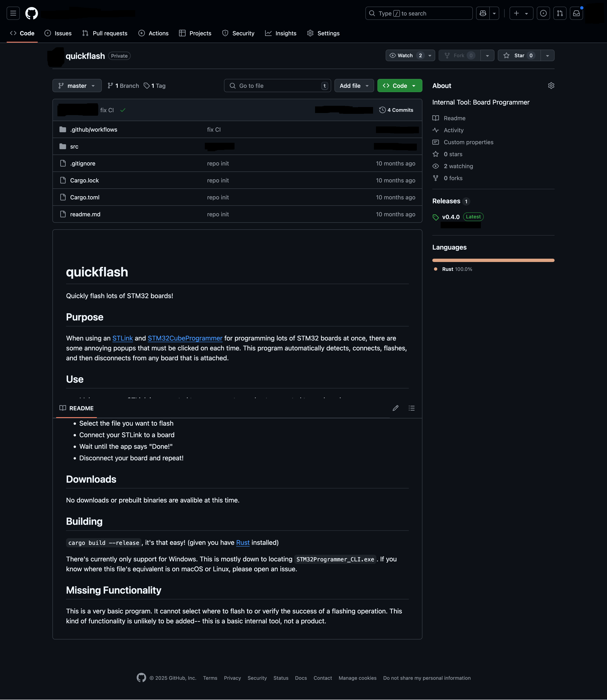Screen dimensions: 607x700
Task: Expand the Copilot dropdown arrow
Action: [x=494, y=13]
